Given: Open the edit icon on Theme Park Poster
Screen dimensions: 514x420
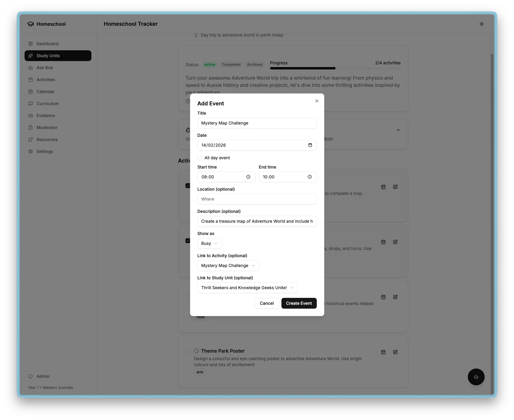Looking at the screenshot, I should [395, 352].
